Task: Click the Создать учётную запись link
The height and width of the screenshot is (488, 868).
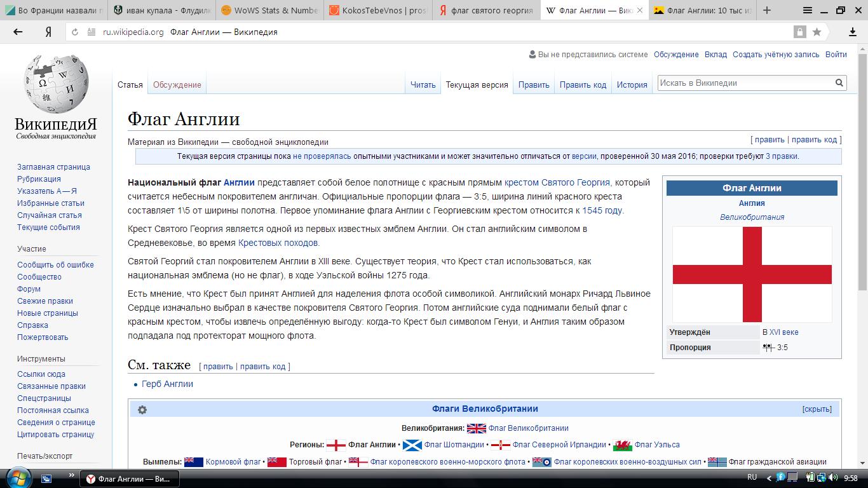Action: [x=776, y=55]
